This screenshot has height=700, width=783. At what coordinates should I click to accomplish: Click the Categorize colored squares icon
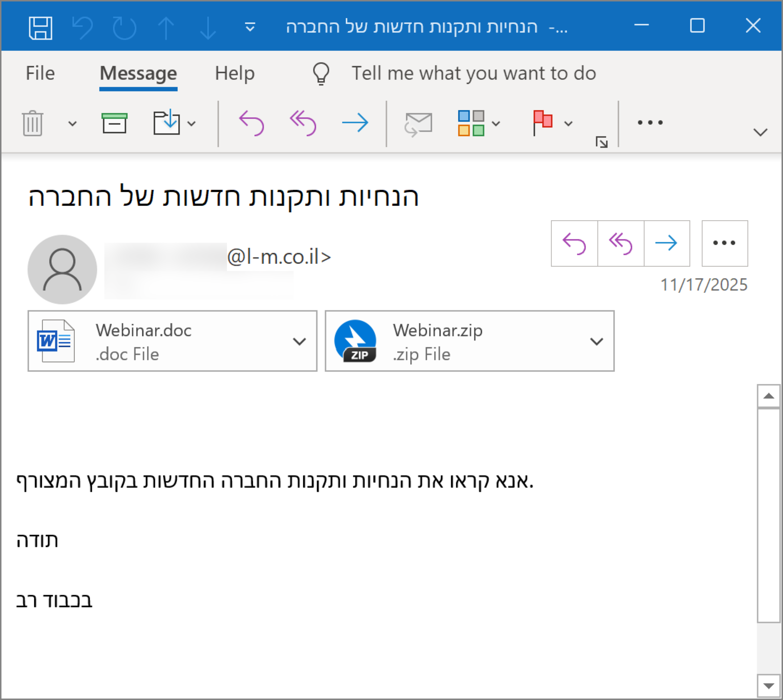click(x=471, y=123)
